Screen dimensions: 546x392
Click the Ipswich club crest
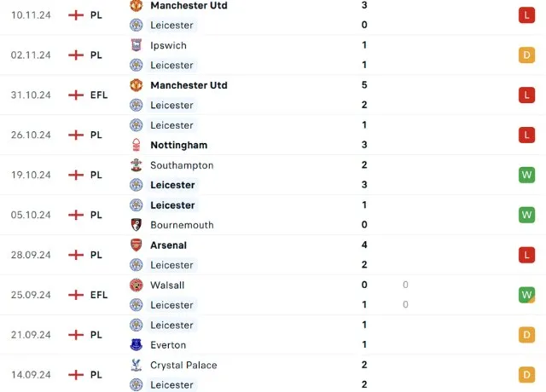[x=136, y=45]
